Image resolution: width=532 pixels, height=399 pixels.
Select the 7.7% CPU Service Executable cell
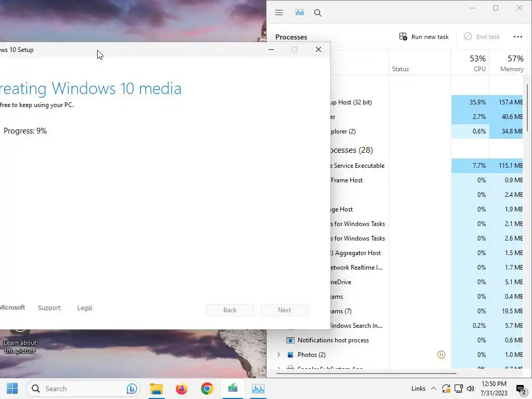(470, 166)
